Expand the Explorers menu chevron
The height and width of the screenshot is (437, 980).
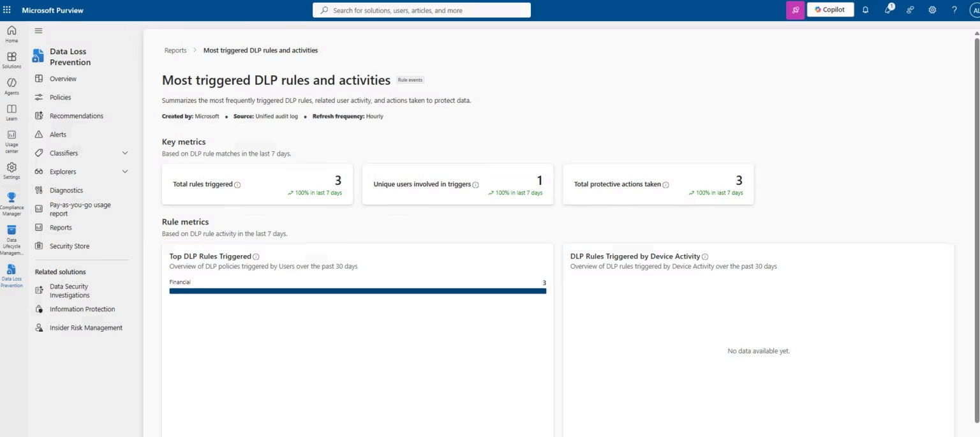pyautogui.click(x=125, y=172)
